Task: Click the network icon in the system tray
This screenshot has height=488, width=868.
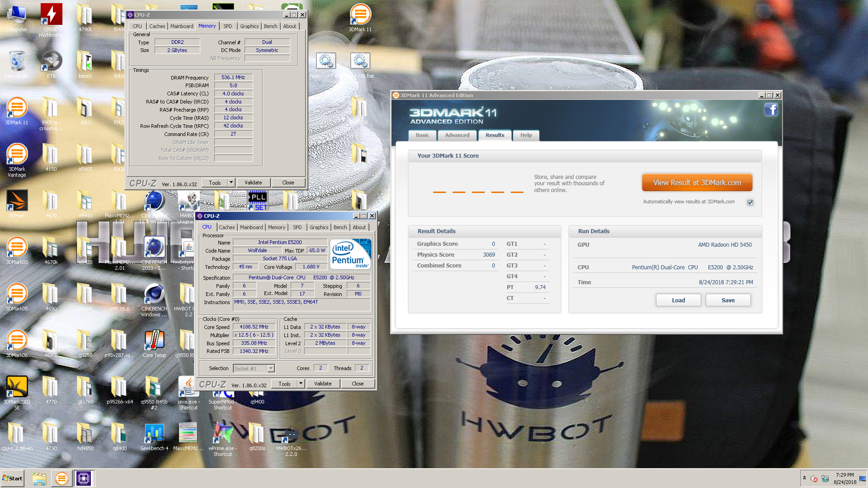Action: pos(825,479)
